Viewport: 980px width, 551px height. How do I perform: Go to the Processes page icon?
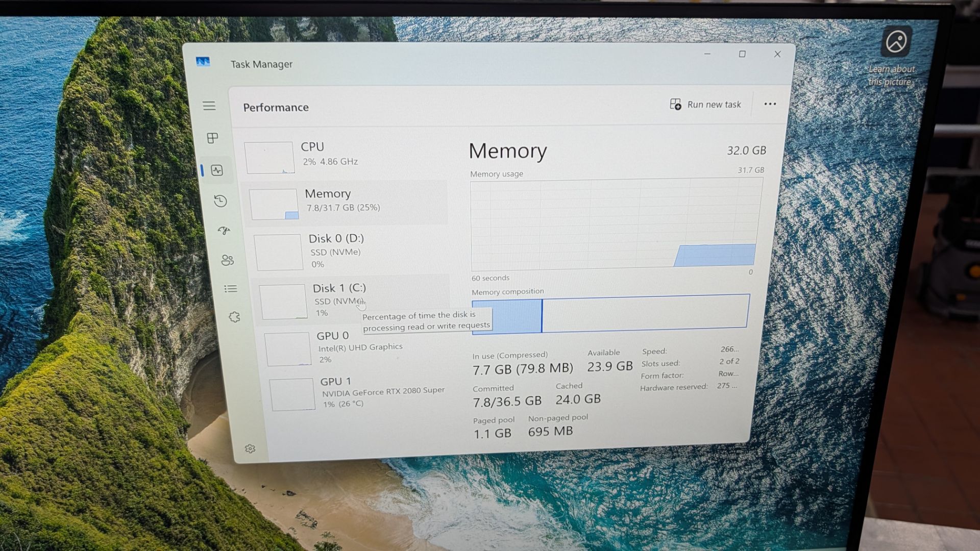213,138
